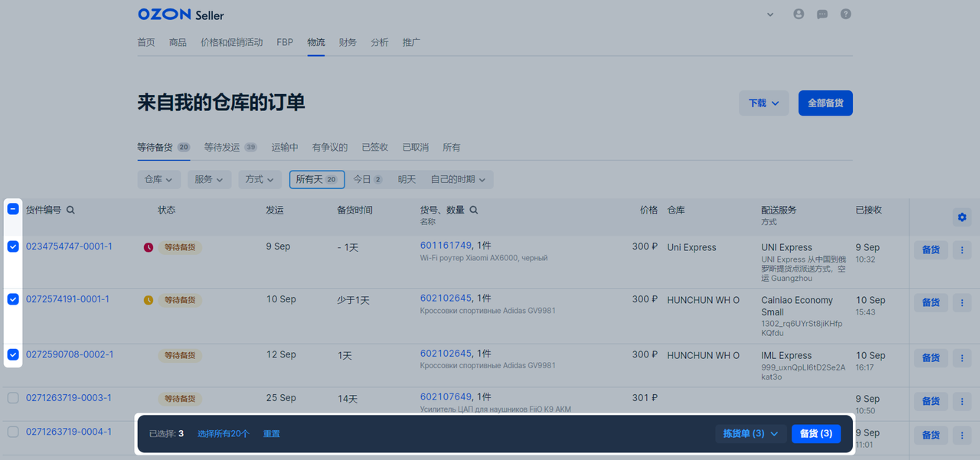Image resolution: width=980 pixels, height=460 pixels.
Task: Click the help question mark icon
Action: (x=845, y=14)
